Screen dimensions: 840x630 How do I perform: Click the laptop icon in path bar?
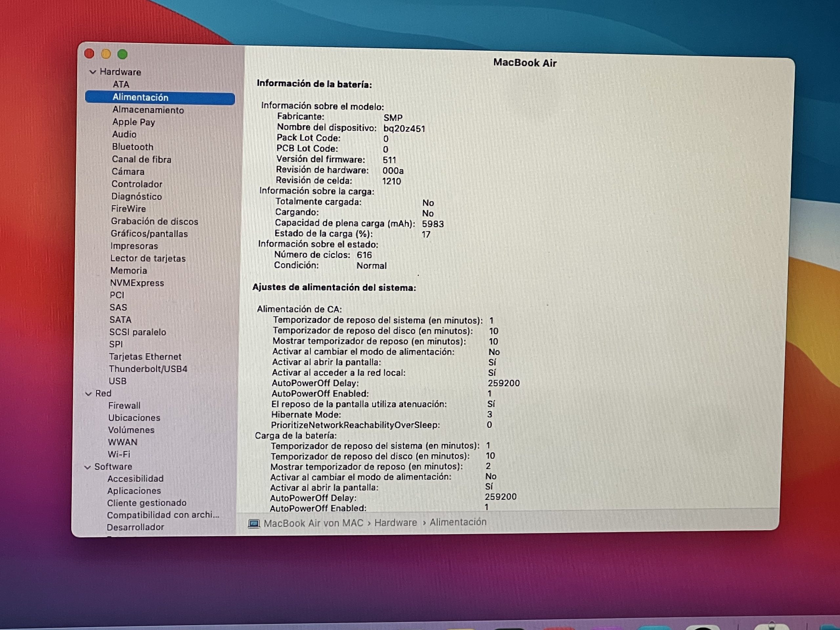click(254, 524)
